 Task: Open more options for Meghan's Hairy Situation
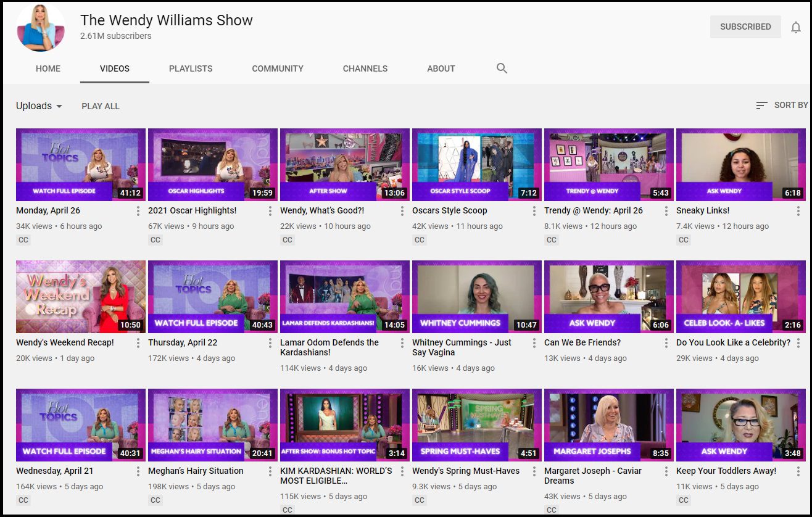(270, 471)
